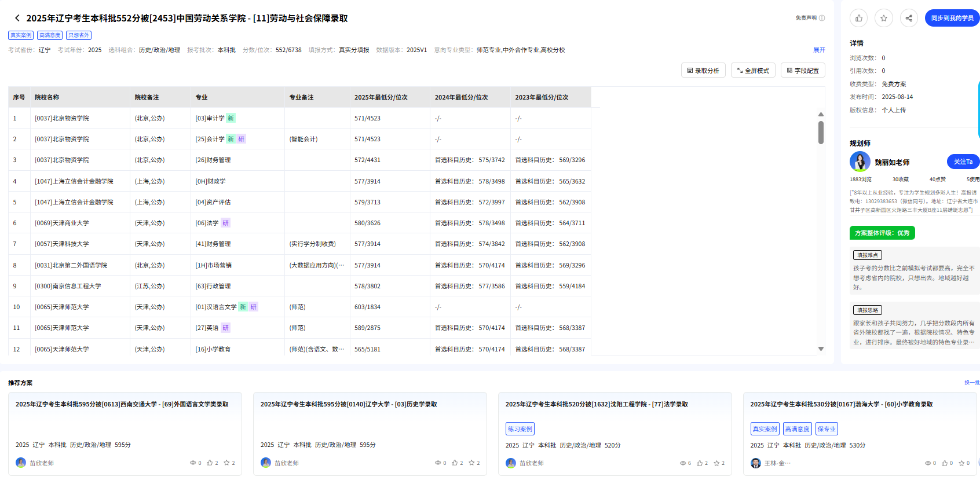Favorite this plan with the star icon

883,18
